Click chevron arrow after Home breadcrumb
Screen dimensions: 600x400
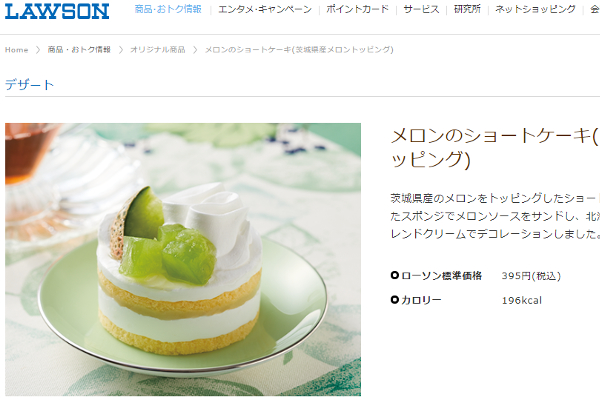click(x=38, y=50)
